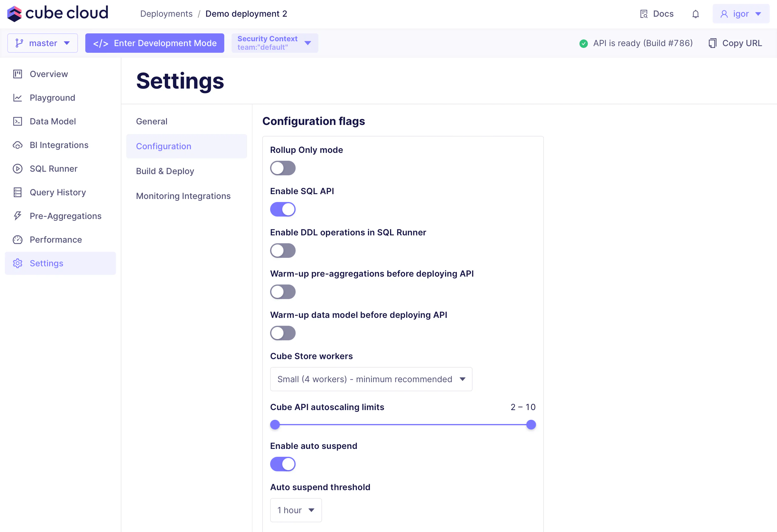Screen dimensions: 777x532
Task: Open Pre-Aggregations via lightning bolt icon
Action: [x=17, y=216]
